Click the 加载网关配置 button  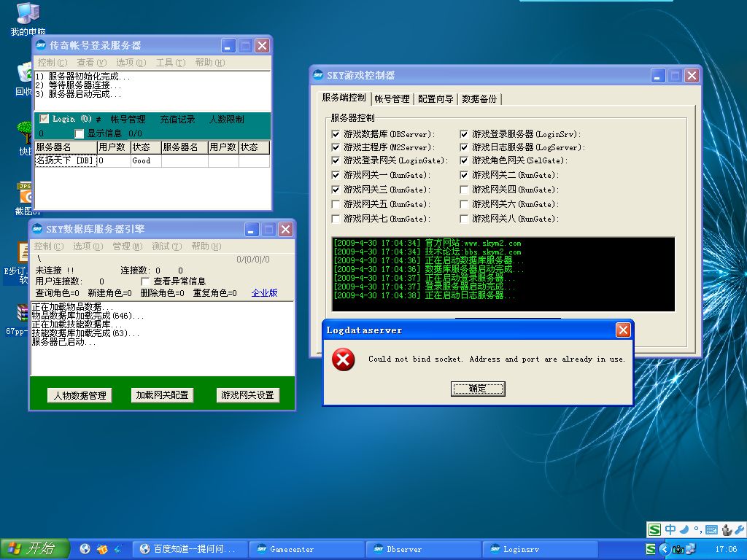[x=162, y=394]
